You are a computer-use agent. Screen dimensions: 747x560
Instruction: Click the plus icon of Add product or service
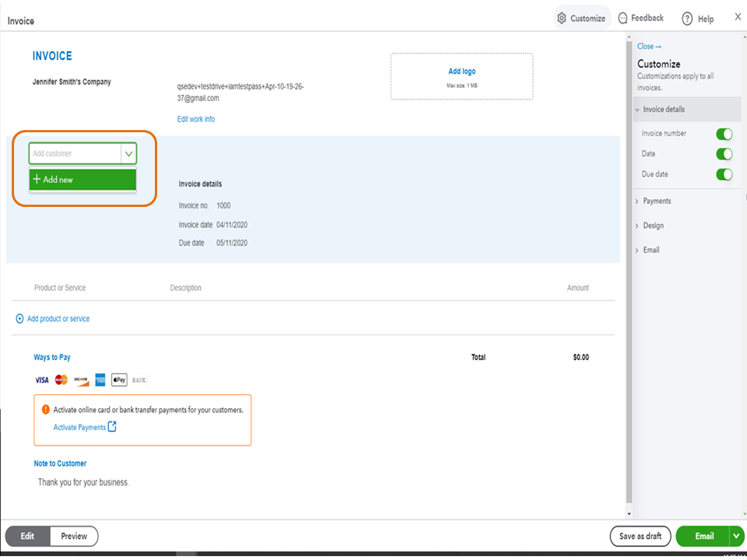19,319
